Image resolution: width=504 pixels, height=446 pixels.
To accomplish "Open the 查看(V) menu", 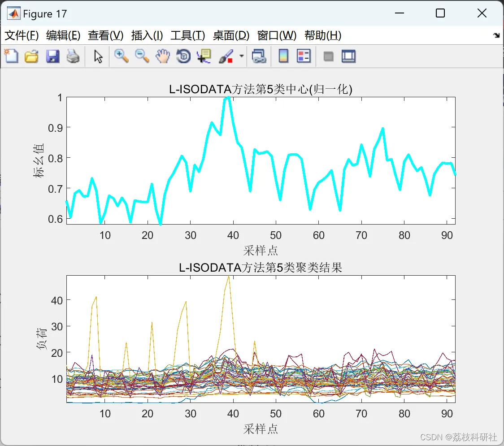I will (106, 35).
